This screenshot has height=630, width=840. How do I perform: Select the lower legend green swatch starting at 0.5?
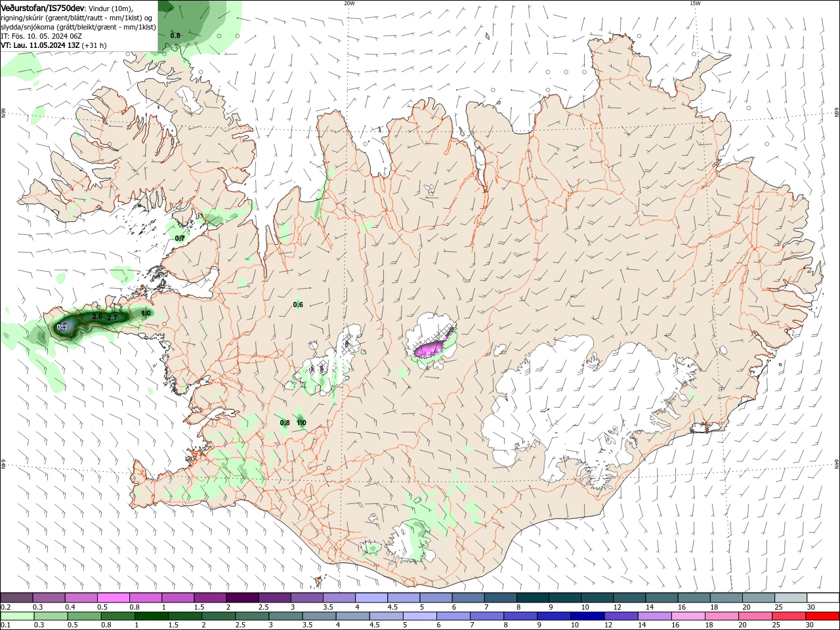(x=85, y=616)
